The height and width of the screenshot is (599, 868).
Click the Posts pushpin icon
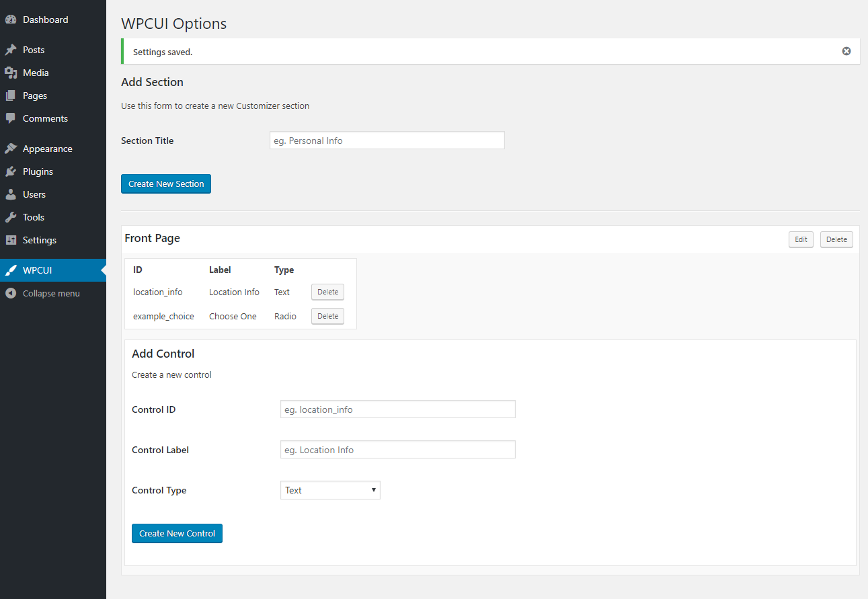[x=11, y=50]
